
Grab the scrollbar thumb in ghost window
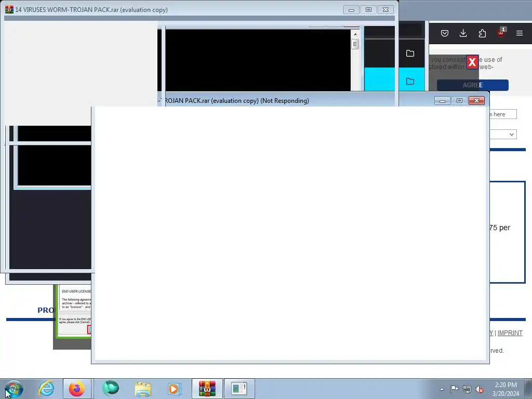tap(355, 44)
